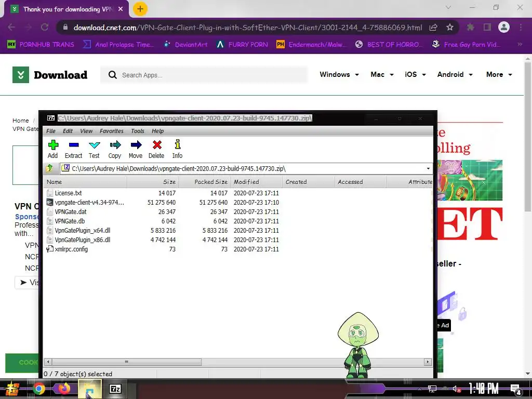532x399 pixels.
Task: Click the horizontal scrollbar thumb in 7-Zip
Action: pyautogui.click(x=127, y=362)
